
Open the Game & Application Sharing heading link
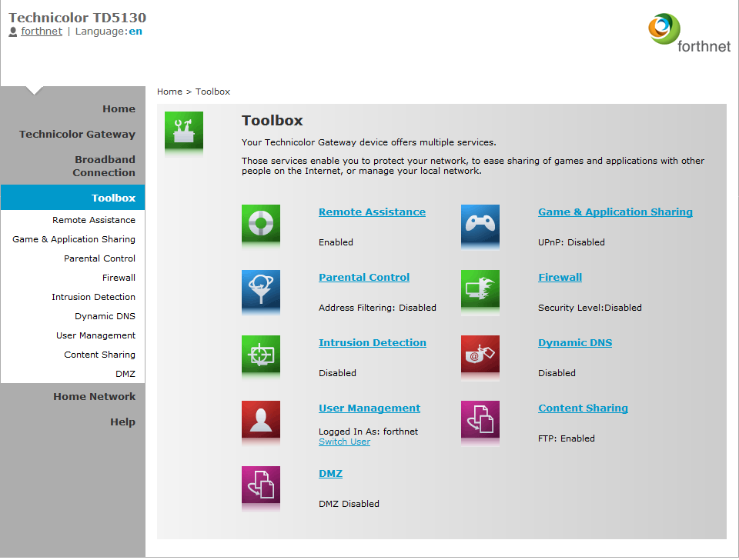coord(615,212)
